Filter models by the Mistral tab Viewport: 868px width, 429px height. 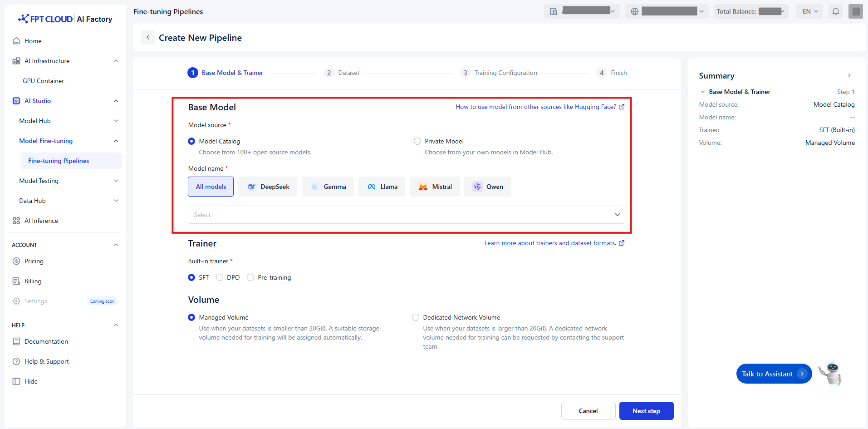pos(435,187)
